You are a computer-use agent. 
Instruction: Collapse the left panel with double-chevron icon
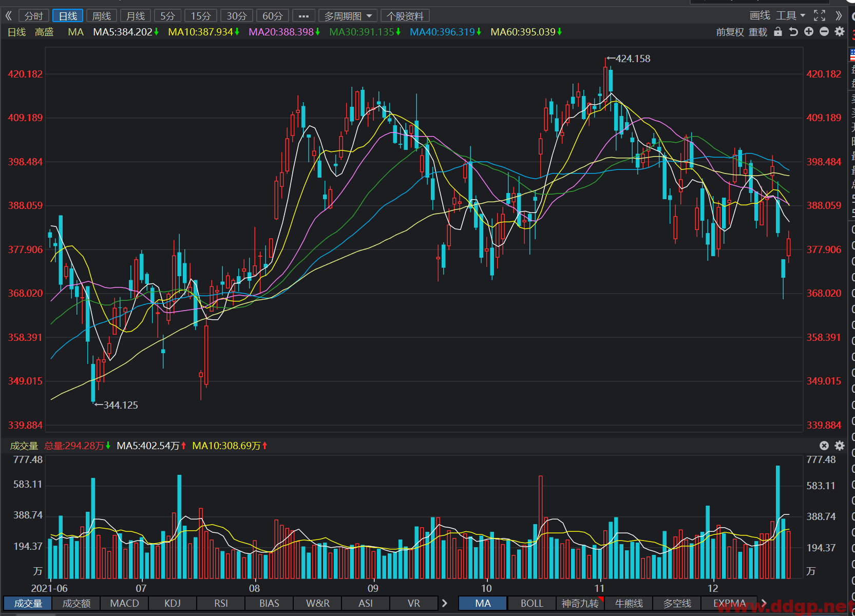pyautogui.click(x=8, y=16)
